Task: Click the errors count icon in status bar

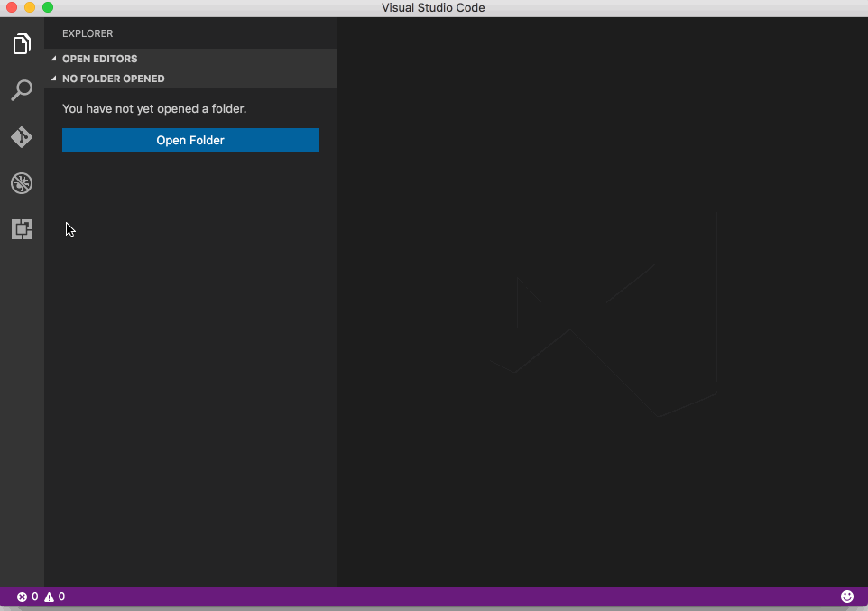Action: point(23,597)
